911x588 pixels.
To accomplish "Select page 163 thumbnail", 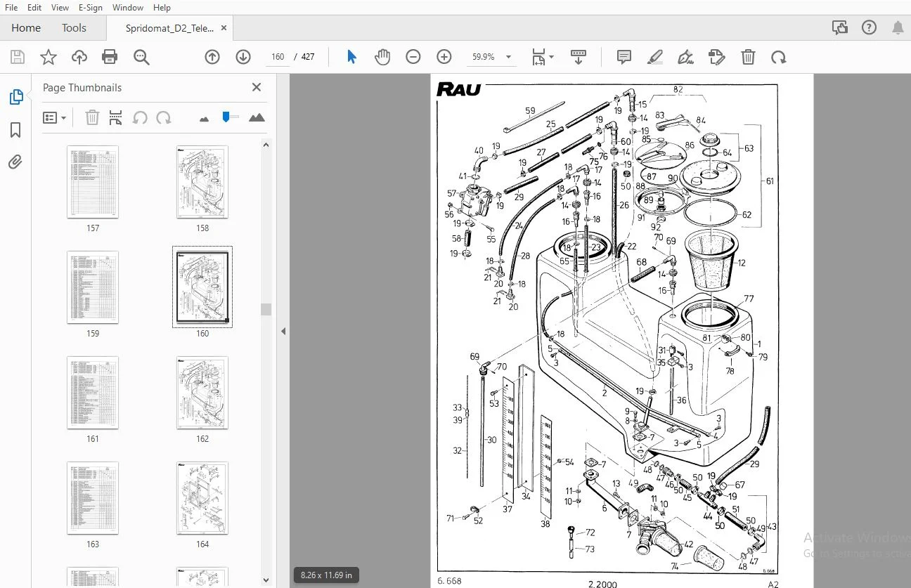I will pyautogui.click(x=93, y=498).
